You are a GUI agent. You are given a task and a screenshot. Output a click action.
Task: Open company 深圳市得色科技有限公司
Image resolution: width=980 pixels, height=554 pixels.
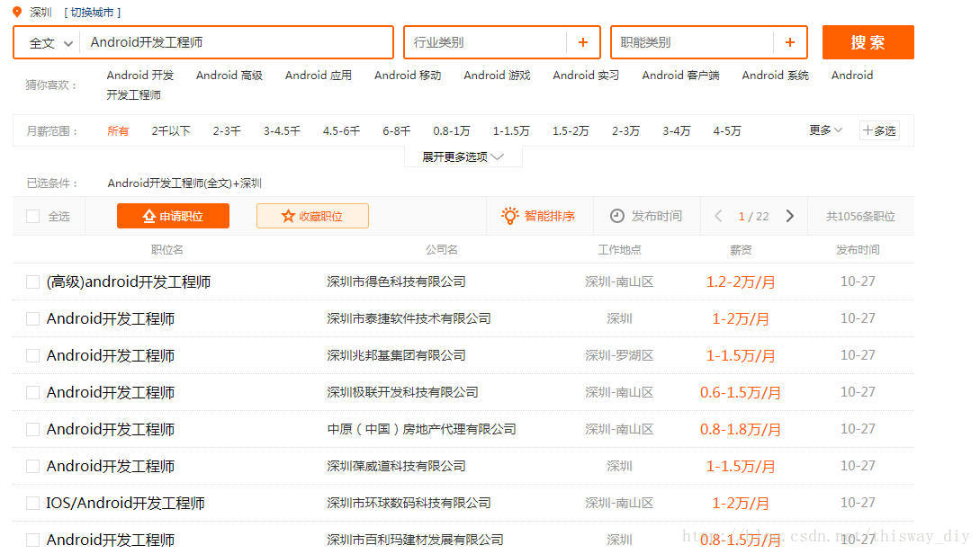coord(396,281)
